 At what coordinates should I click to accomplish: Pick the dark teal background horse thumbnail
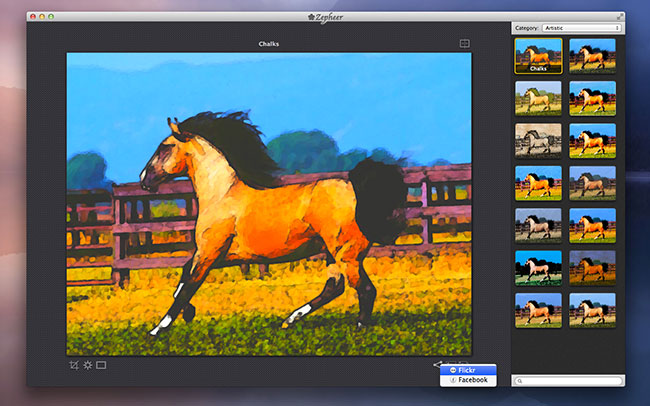tap(538, 268)
